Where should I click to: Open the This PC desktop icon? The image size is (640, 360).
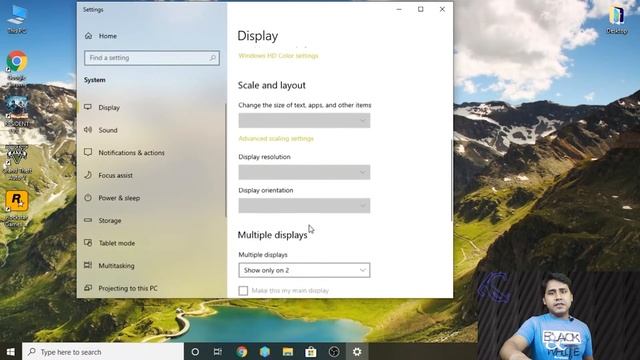(x=17, y=19)
